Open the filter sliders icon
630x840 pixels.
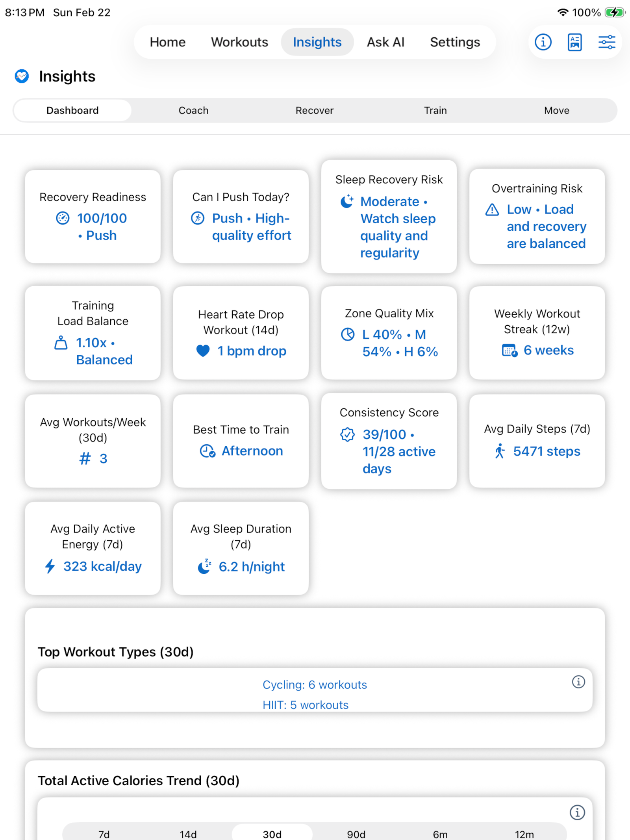coord(606,42)
